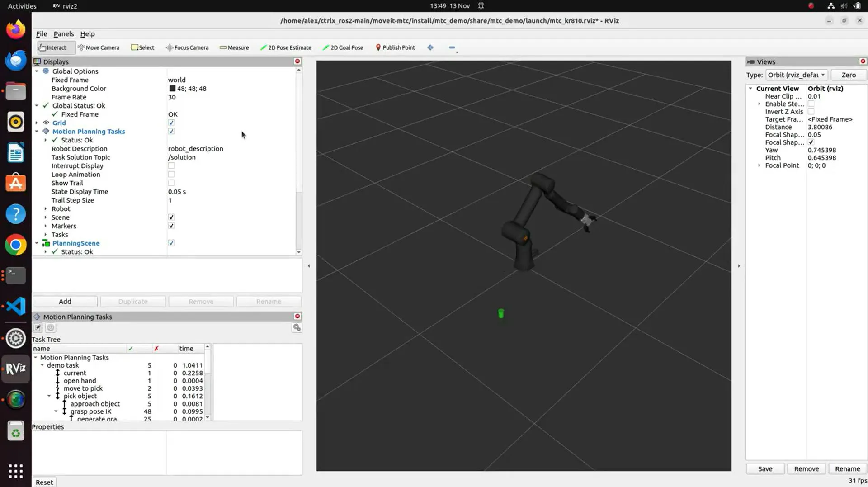The image size is (868, 487).
Task: Open Google Chrome from the dock
Action: coord(16,245)
